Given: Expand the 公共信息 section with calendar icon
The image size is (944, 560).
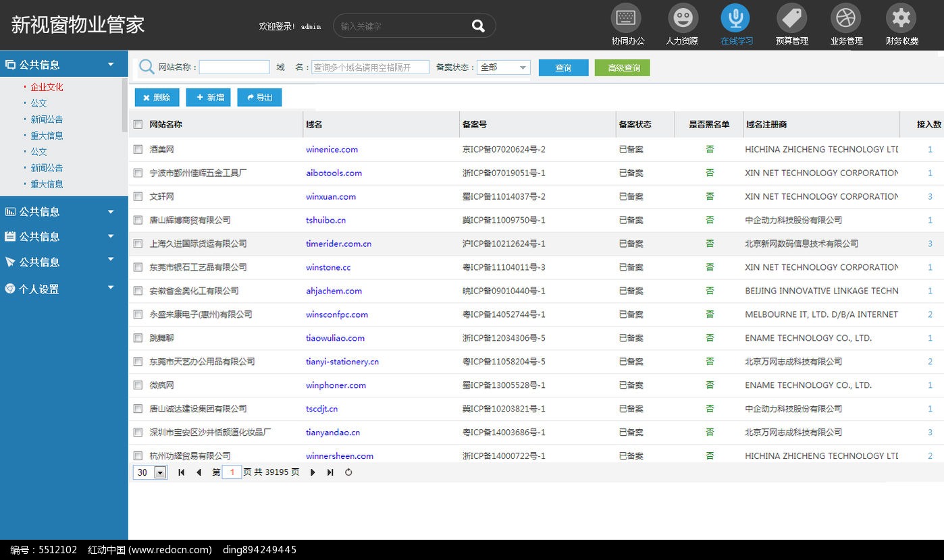Looking at the screenshot, I should click(111, 237).
